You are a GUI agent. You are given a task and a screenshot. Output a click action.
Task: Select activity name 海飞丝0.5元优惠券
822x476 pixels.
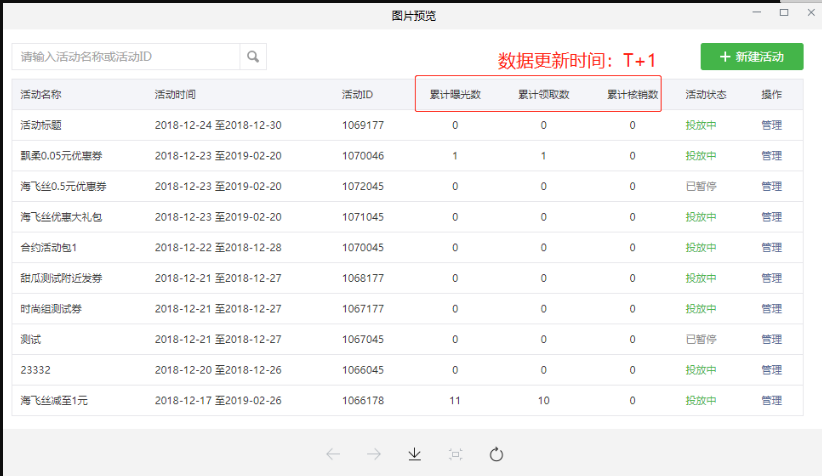63,186
